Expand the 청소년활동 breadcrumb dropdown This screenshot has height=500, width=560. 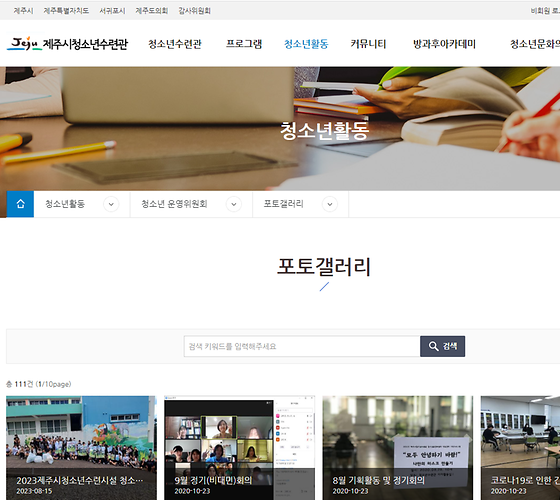click(111, 204)
